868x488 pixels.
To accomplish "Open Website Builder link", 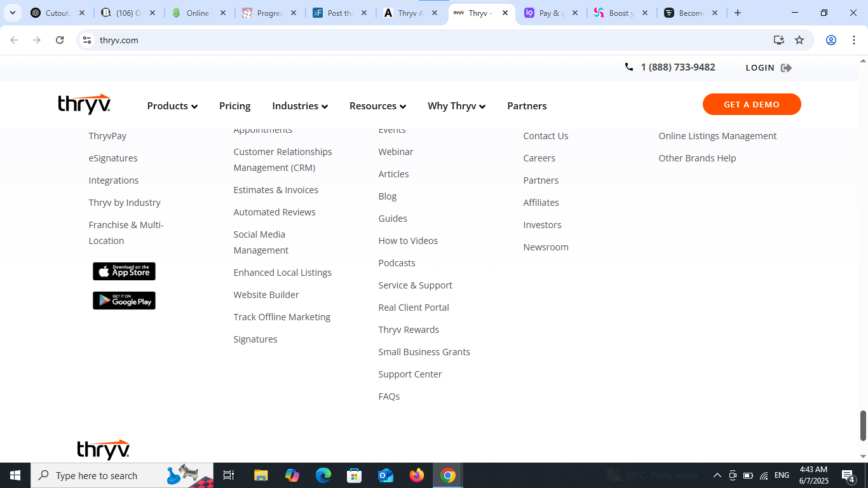I will (x=266, y=295).
